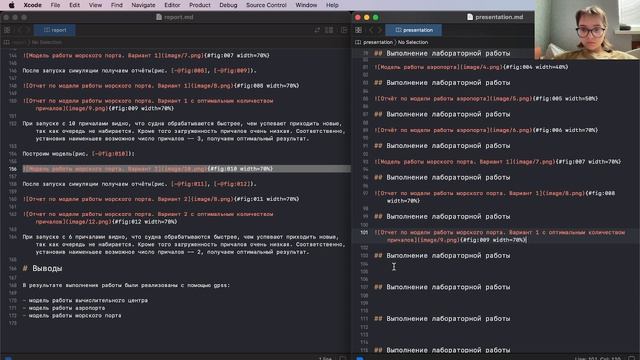Click blue filter icon at report bottom bar
Screen dimensions: 640x360
click(8, 358)
